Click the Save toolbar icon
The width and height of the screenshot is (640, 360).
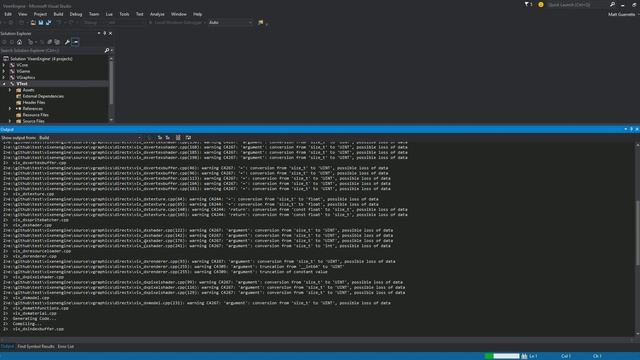(x=41, y=23)
